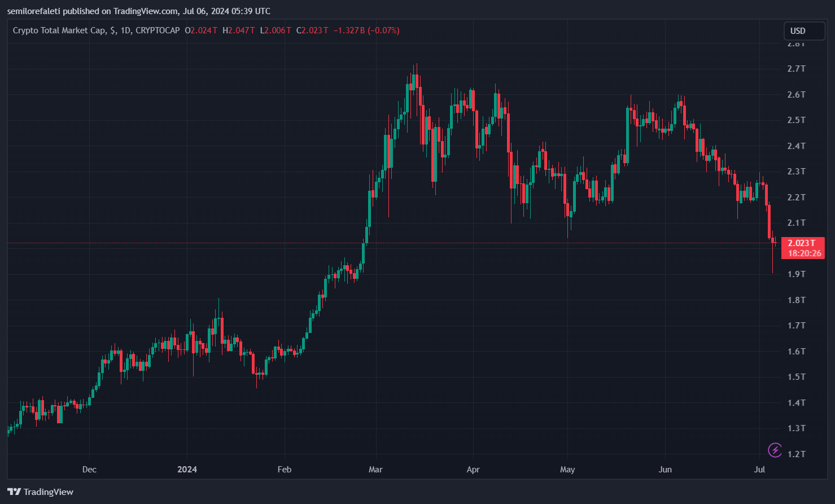Click the 2.7 T price axis label

(797, 69)
